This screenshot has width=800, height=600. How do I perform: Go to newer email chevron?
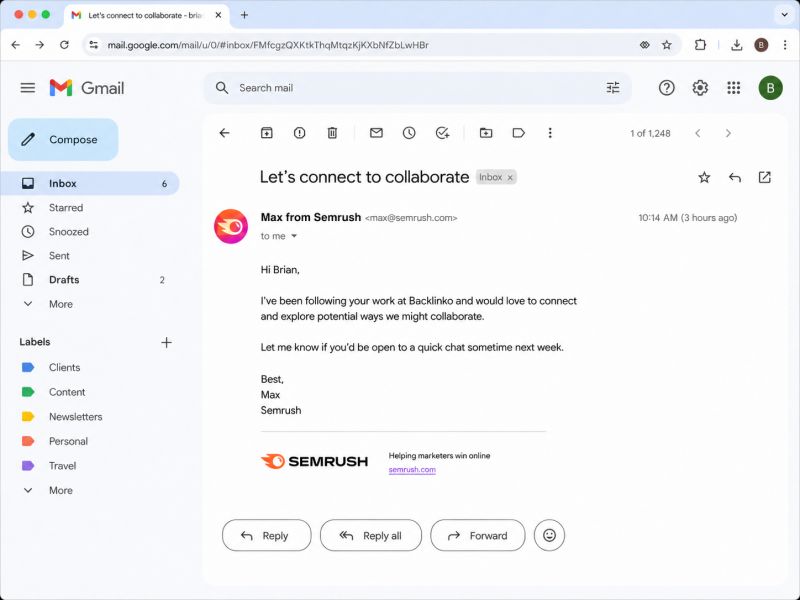697,133
